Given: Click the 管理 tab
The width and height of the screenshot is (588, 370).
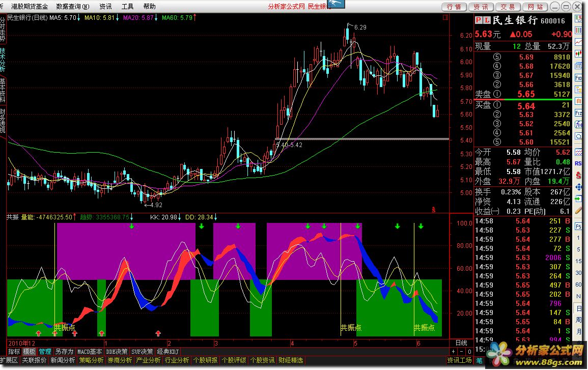Looking at the screenshot, I should (45, 352).
